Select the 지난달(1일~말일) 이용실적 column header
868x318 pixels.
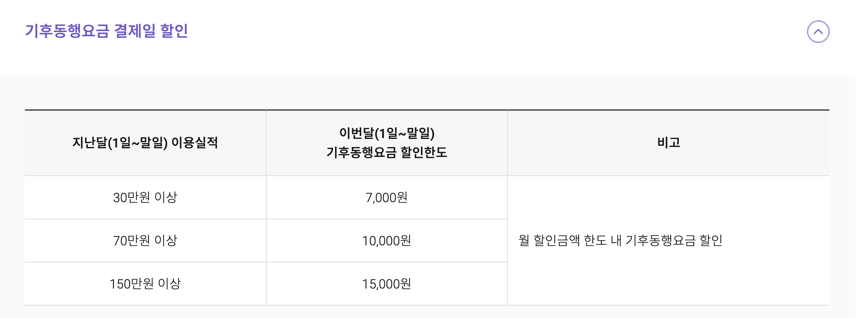pyautogui.click(x=146, y=143)
